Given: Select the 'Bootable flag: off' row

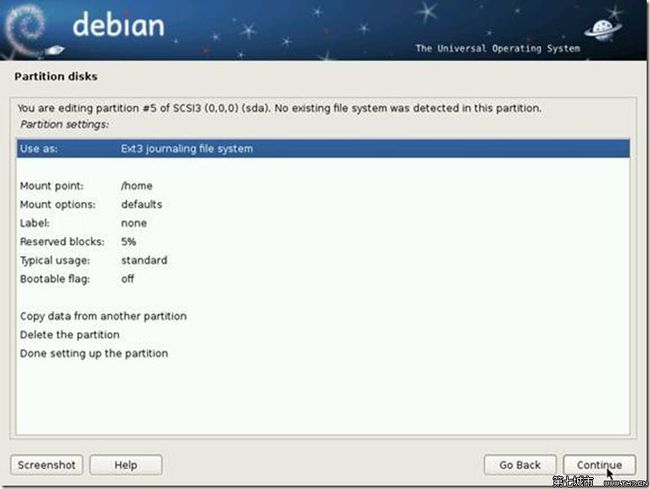Looking at the screenshot, I should 323,279.
